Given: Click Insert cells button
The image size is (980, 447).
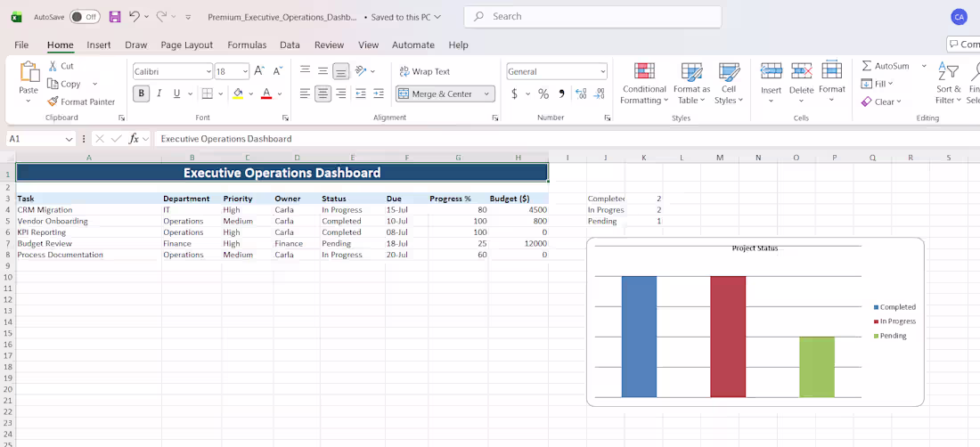Looking at the screenshot, I should click(x=771, y=83).
